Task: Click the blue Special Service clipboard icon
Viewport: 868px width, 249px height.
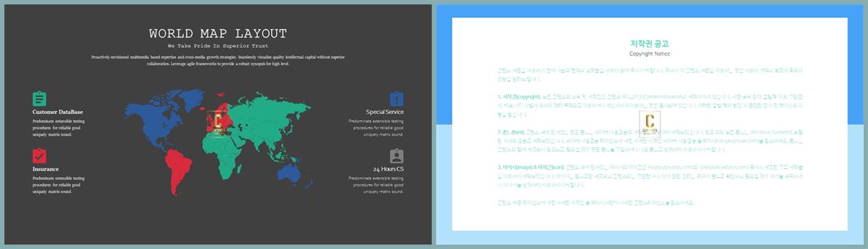Action: point(397,99)
